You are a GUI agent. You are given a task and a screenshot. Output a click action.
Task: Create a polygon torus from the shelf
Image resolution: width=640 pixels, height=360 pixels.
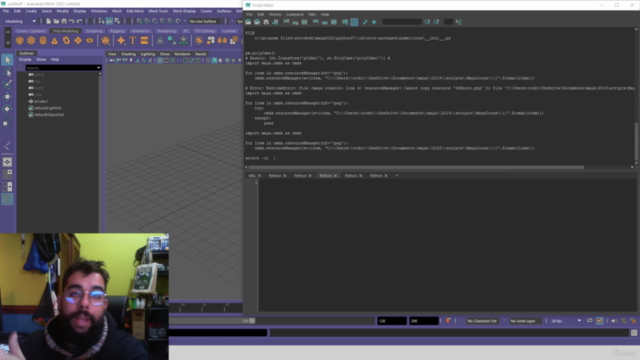coord(66,40)
